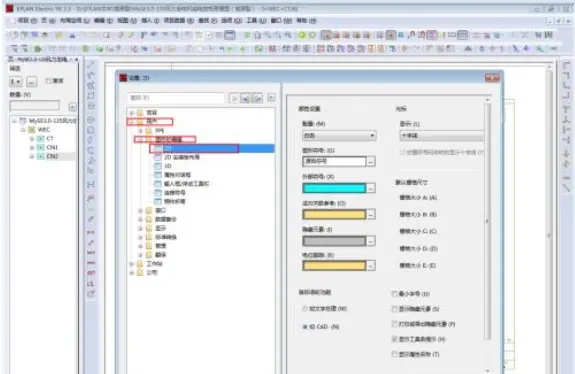Expand the CN2 page node in navigator
Screen dimensions: 575x374
point(32,156)
